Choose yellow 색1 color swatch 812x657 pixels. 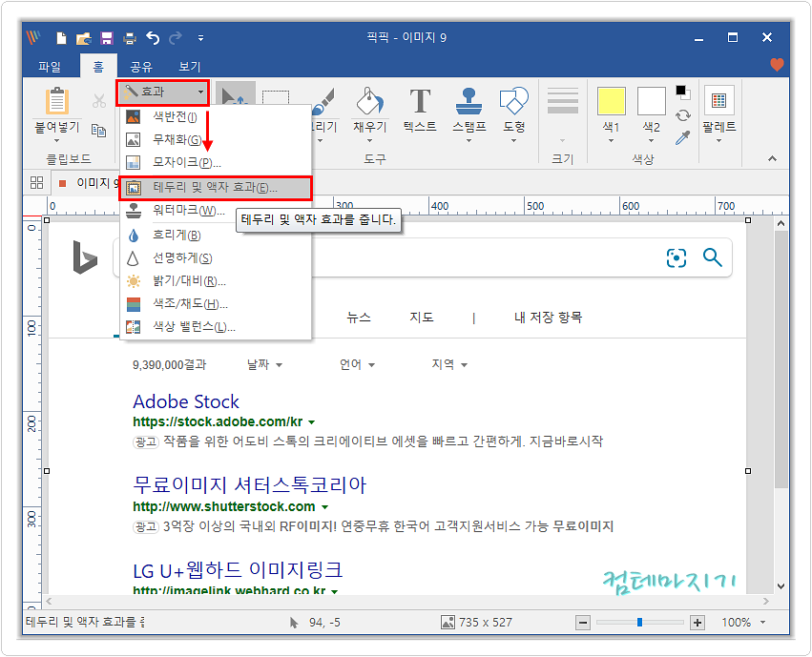[x=611, y=101]
